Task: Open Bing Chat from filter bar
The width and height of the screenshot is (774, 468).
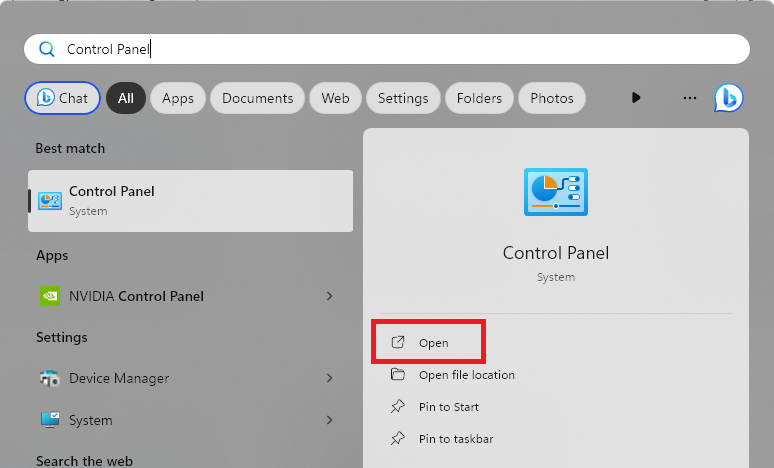Action: 63,98
